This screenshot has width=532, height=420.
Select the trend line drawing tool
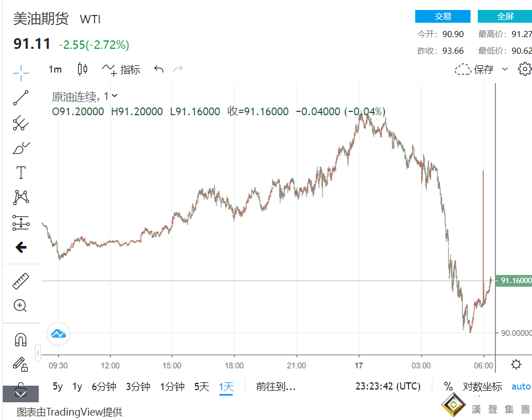(21, 98)
